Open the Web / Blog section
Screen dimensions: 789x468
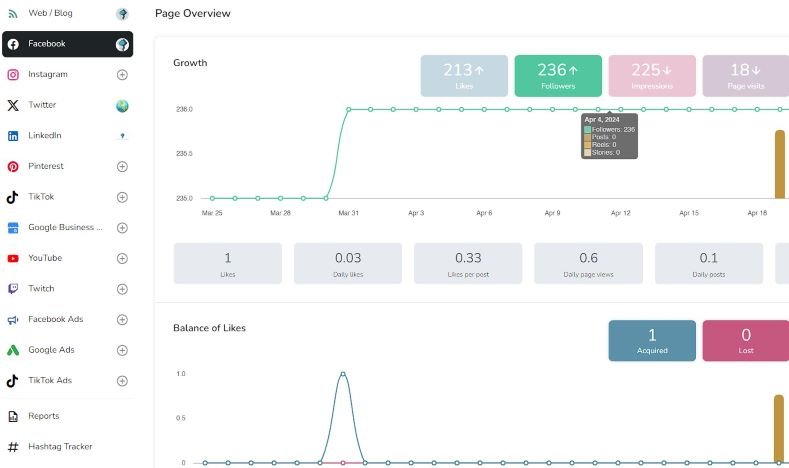click(67, 14)
